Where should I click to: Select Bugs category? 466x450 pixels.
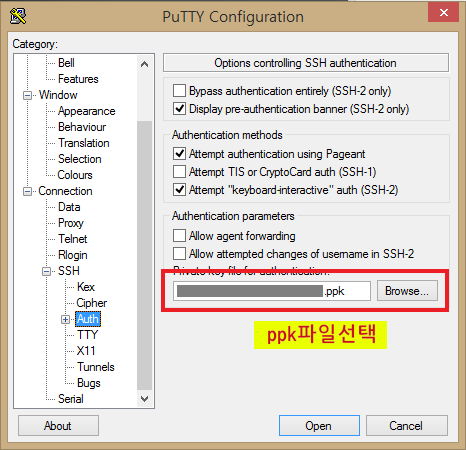click(88, 383)
